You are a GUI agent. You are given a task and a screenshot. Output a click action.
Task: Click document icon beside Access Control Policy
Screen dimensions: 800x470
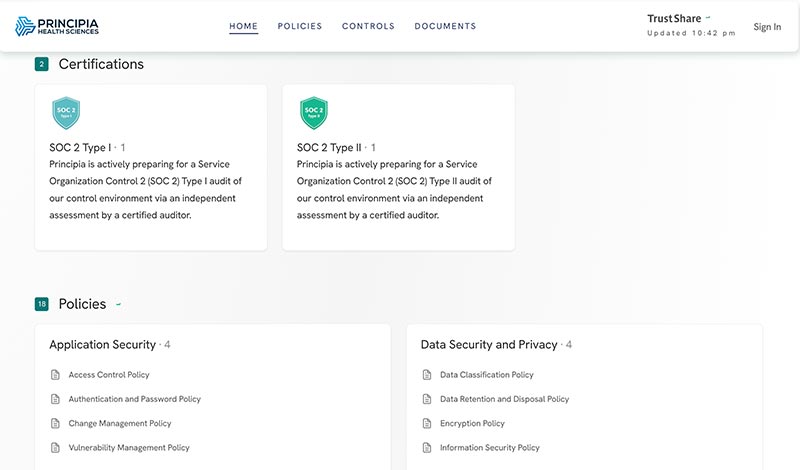(55, 375)
